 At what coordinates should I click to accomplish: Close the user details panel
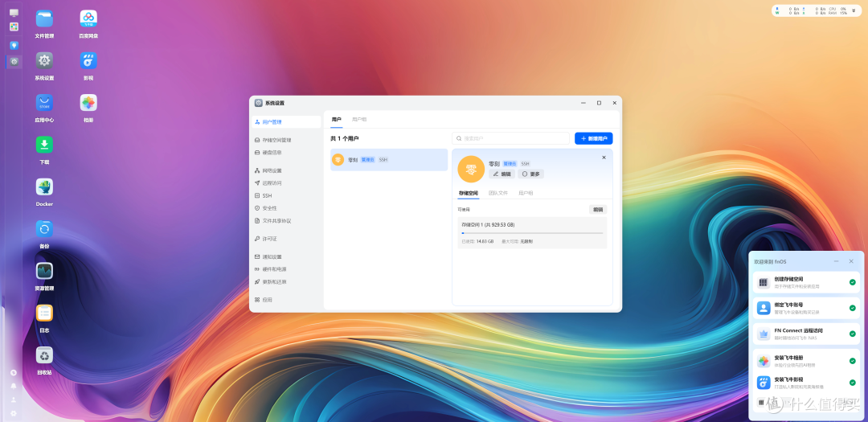604,158
